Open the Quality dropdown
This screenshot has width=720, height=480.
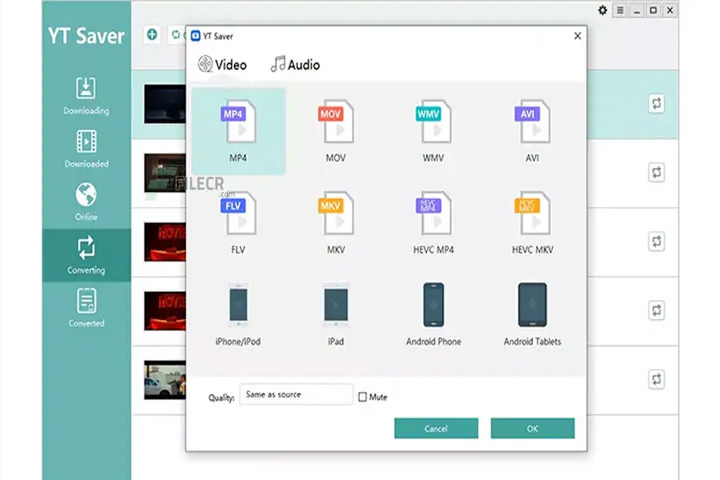(x=296, y=395)
